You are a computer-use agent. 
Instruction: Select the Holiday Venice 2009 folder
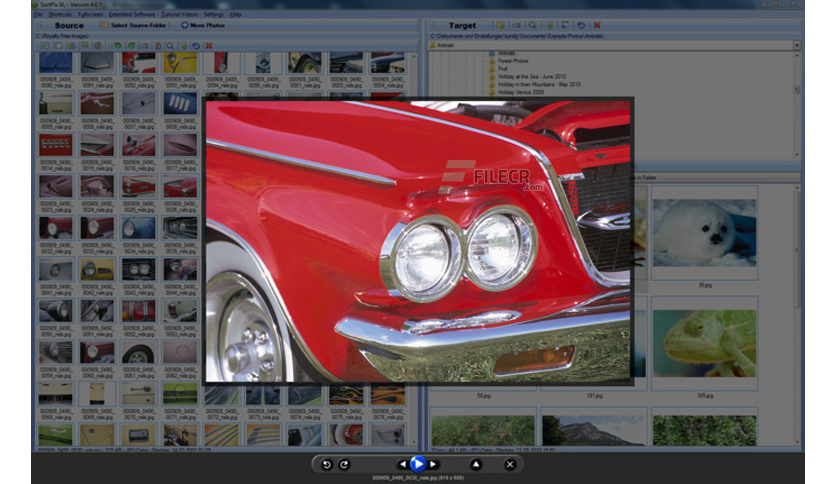pos(521,92)
